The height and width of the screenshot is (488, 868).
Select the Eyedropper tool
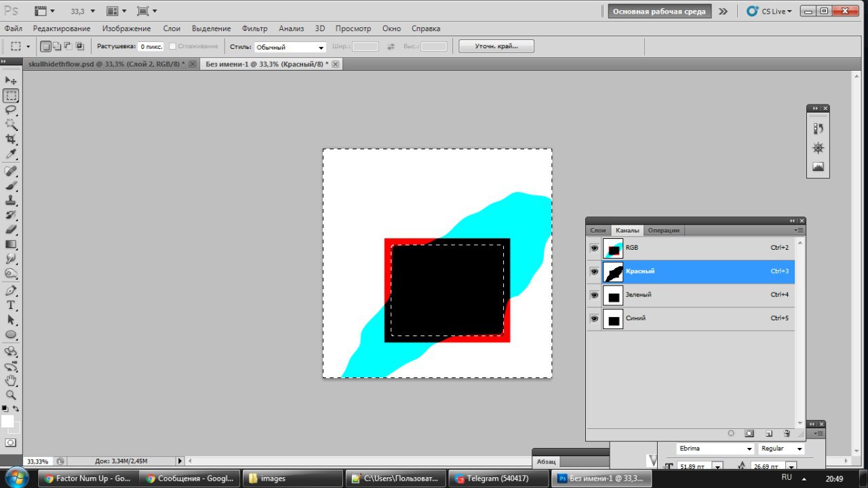click(11, 154)
